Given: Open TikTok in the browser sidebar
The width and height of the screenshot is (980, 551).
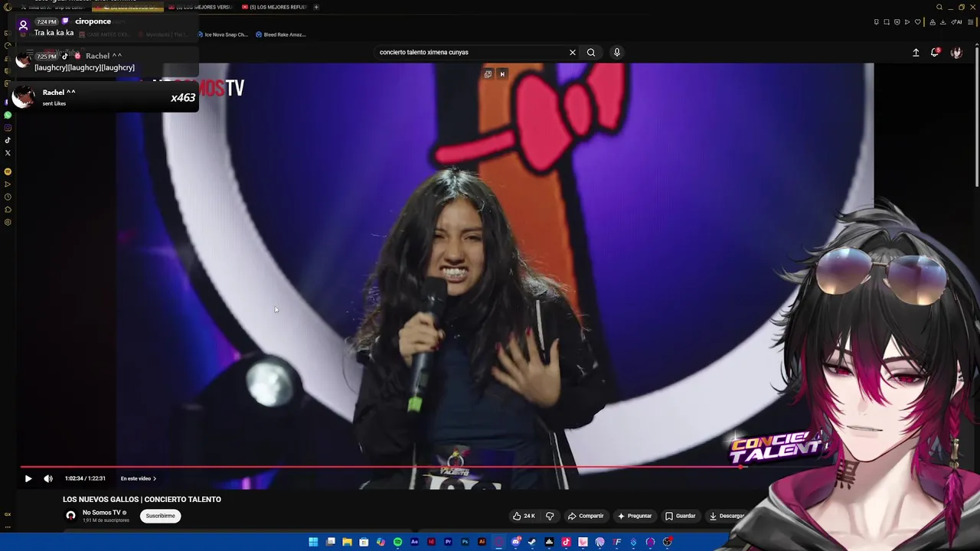Looking at the screenshot, I should pyautogui.click(x=8, y=140).
